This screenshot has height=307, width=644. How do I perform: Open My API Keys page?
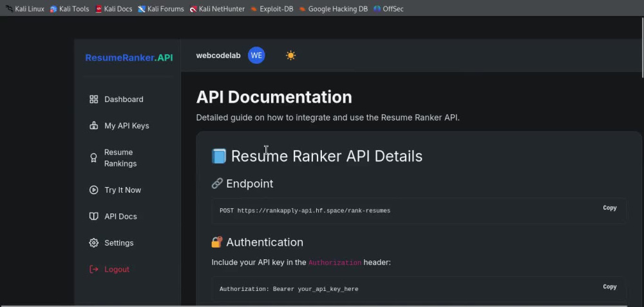tap(126, 126)
